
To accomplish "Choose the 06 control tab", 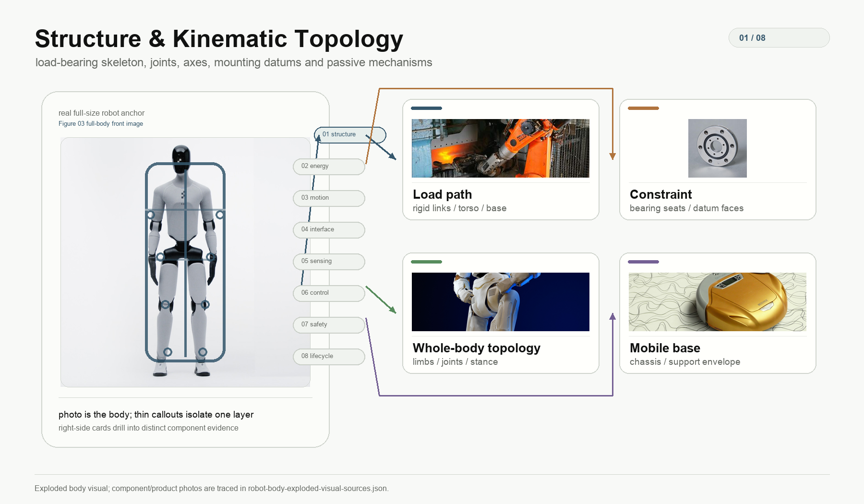I will [x=329, y=293].
